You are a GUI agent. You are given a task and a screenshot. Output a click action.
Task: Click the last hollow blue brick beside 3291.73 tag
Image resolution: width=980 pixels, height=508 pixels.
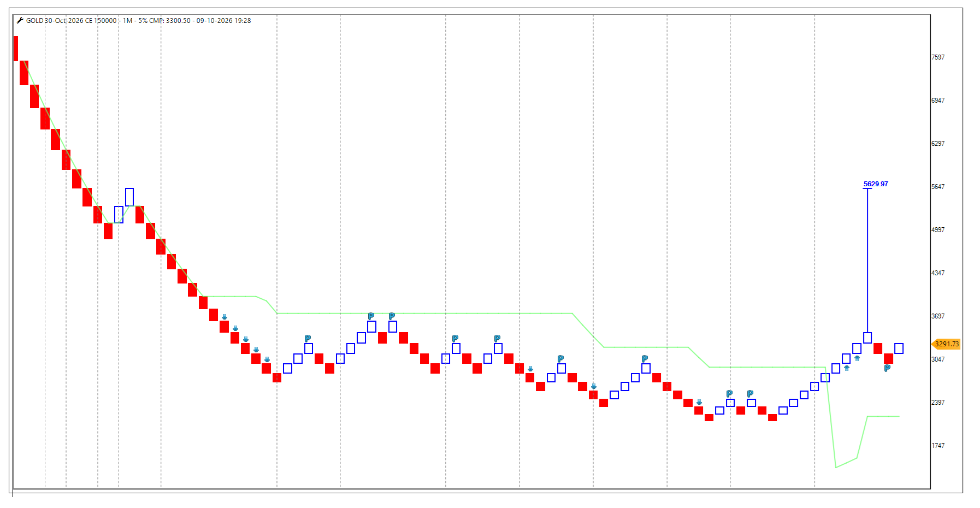(x=899, y=348)
